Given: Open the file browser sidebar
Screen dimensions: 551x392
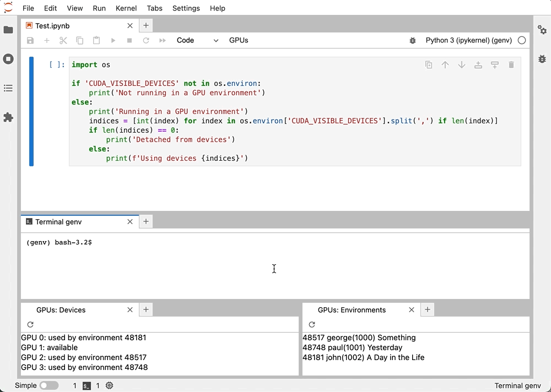Looking at the screenshot, I should click(8, 30).
